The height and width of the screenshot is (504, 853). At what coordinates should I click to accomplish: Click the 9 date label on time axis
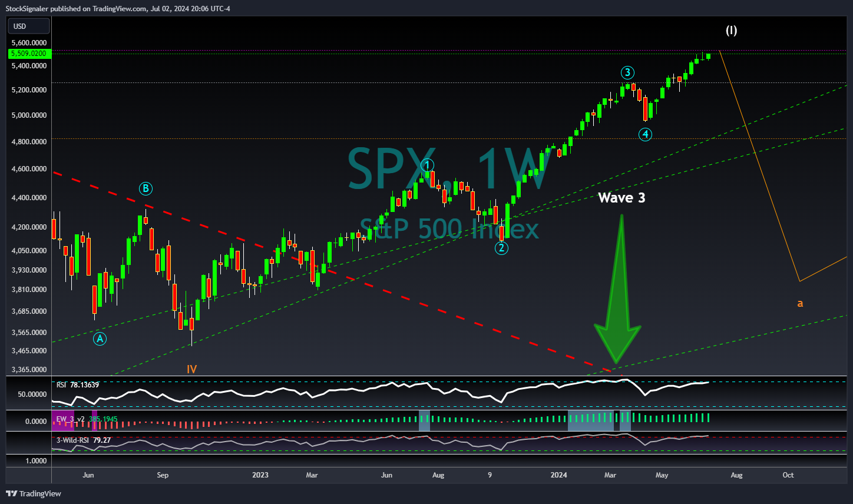(490, 475)
